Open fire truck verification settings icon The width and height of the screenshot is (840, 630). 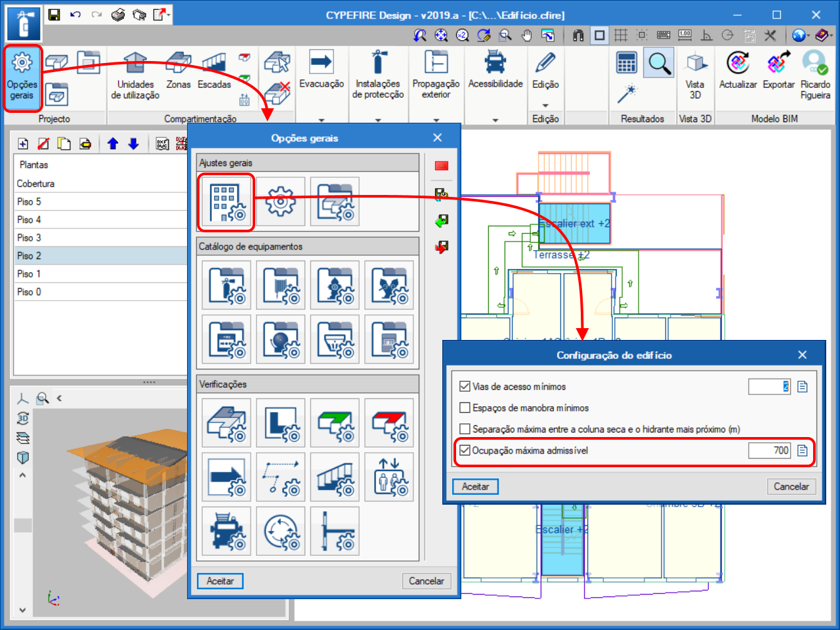click(226, 530)
